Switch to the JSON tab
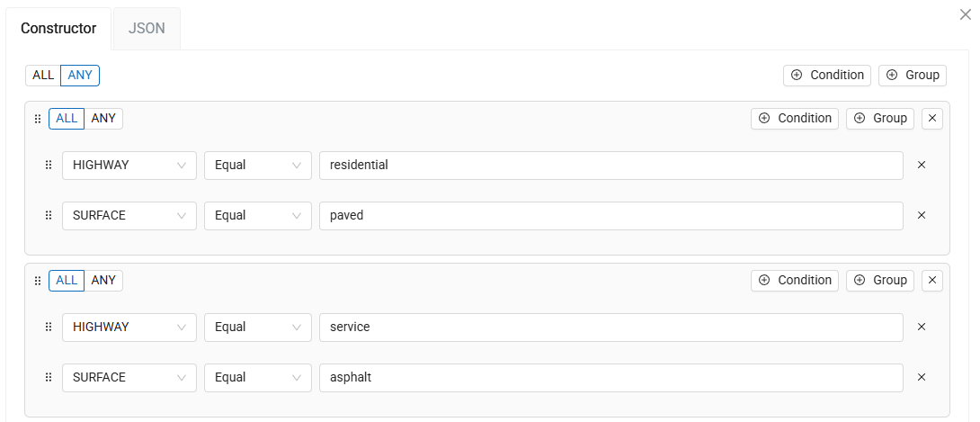Image resolution: width=980 pixels, height=422 pixels. 147,28
